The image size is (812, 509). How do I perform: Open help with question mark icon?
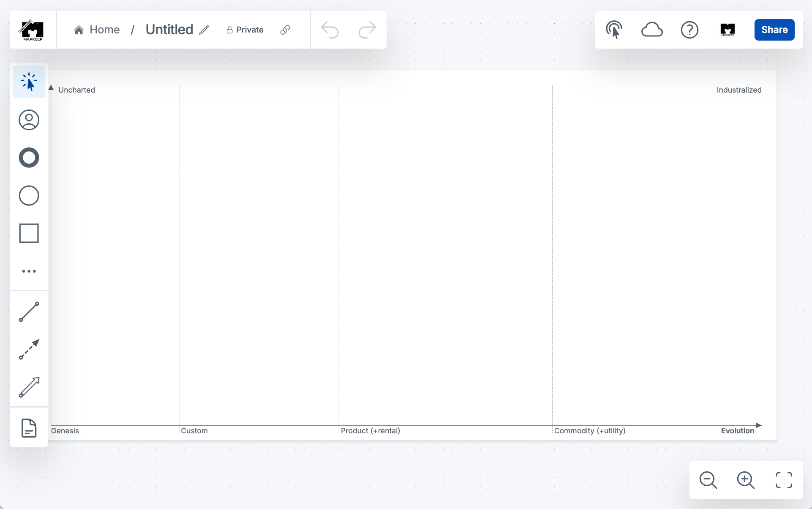689,30
